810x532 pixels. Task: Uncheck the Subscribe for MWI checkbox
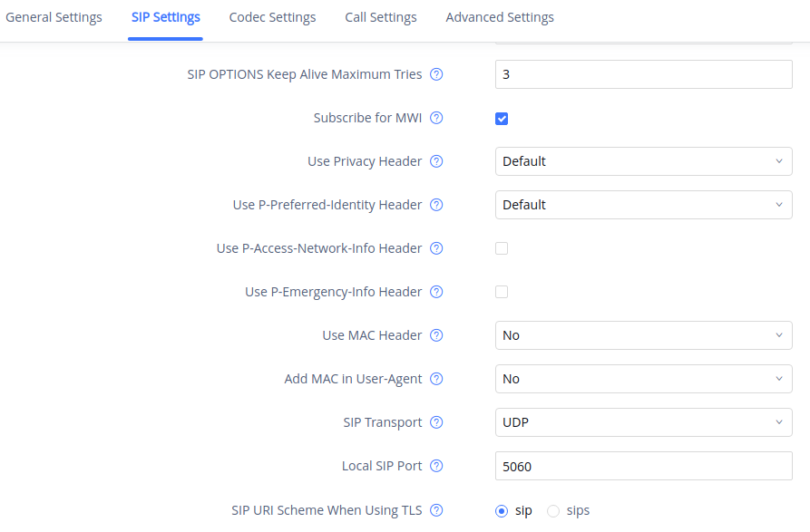point(502,119)
